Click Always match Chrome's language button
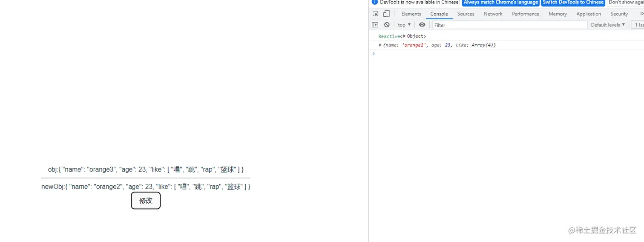Viewport: 644px width, 242px height. tap(501, 2)
